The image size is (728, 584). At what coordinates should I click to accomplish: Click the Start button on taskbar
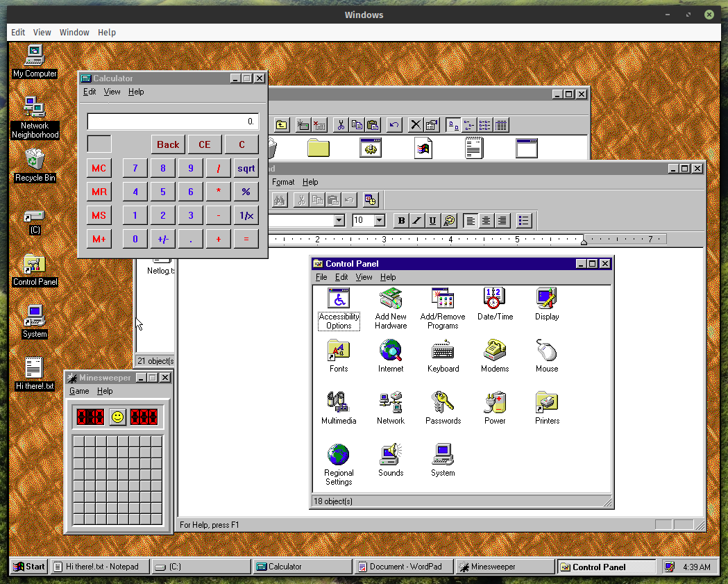(x=28, y=567)
